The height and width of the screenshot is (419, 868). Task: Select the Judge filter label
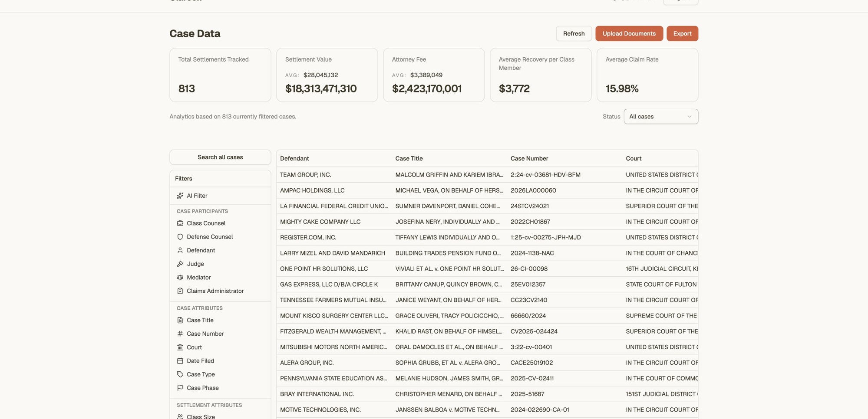195,264
